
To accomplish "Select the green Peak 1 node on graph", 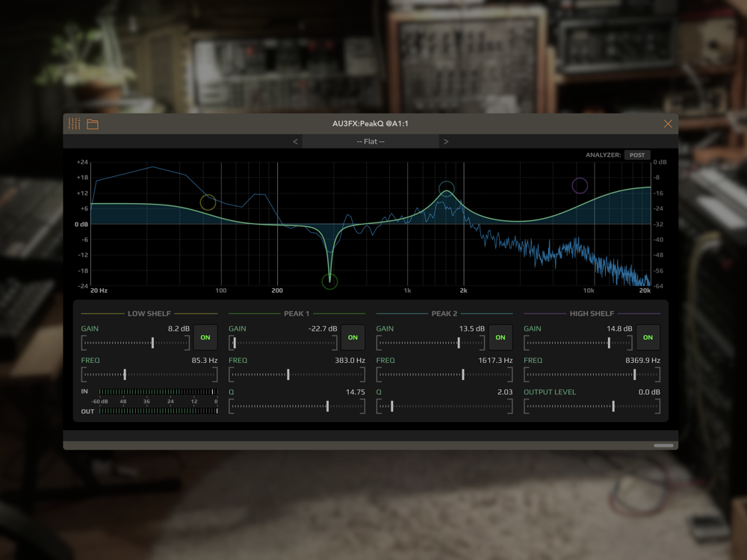I will tap(329, 281).
